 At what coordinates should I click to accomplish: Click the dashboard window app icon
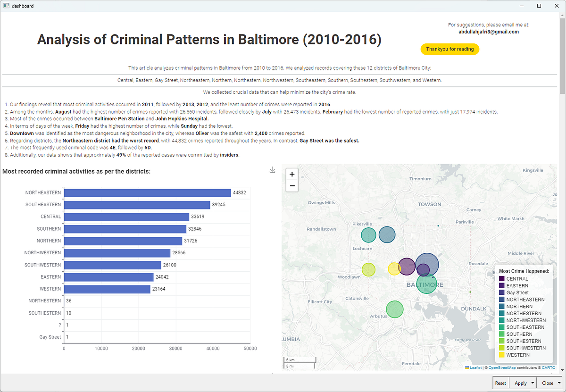[x=6, y=6]
